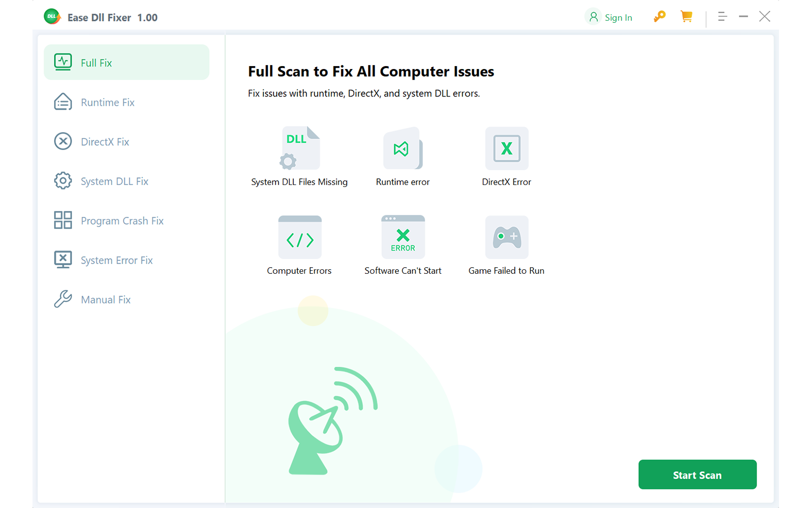Click the Full Fix pulse monitor icon
This screenshot has width=812, height=508.
(x=63, y=62)
